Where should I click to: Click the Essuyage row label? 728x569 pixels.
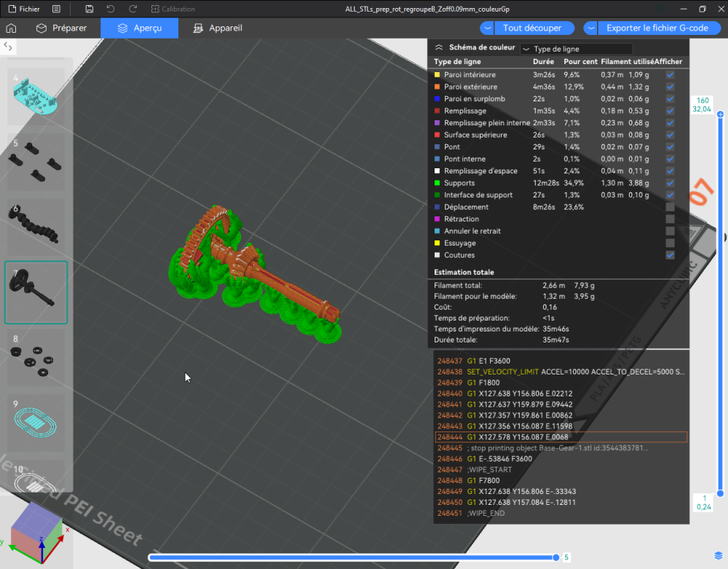459,243
